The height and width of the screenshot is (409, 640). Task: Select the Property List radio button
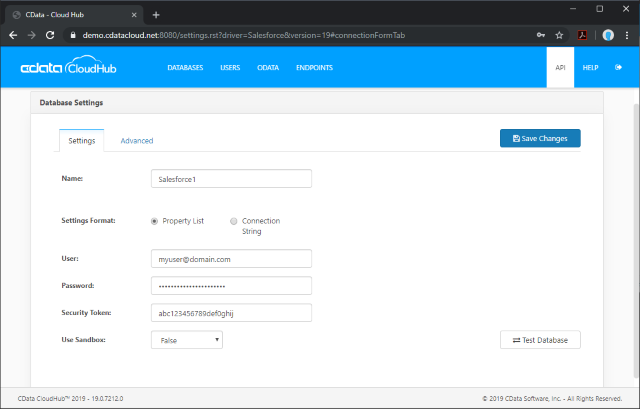click(x=154, y=221)
